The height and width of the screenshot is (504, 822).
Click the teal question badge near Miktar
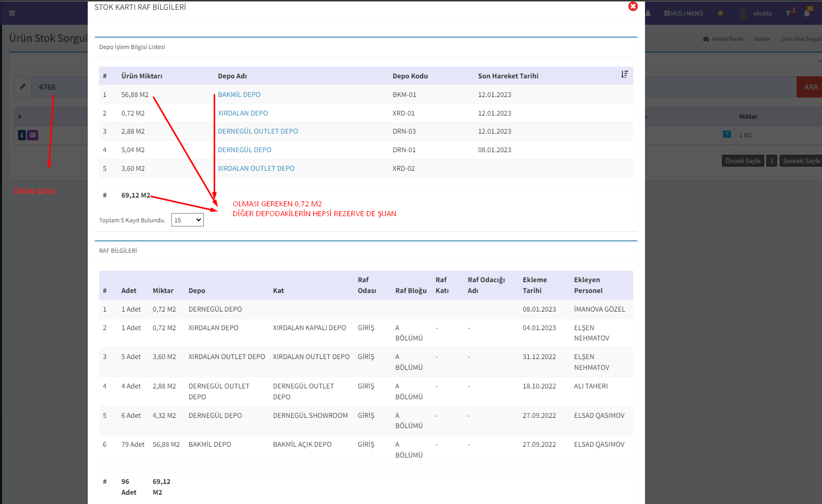coord(727,134)
